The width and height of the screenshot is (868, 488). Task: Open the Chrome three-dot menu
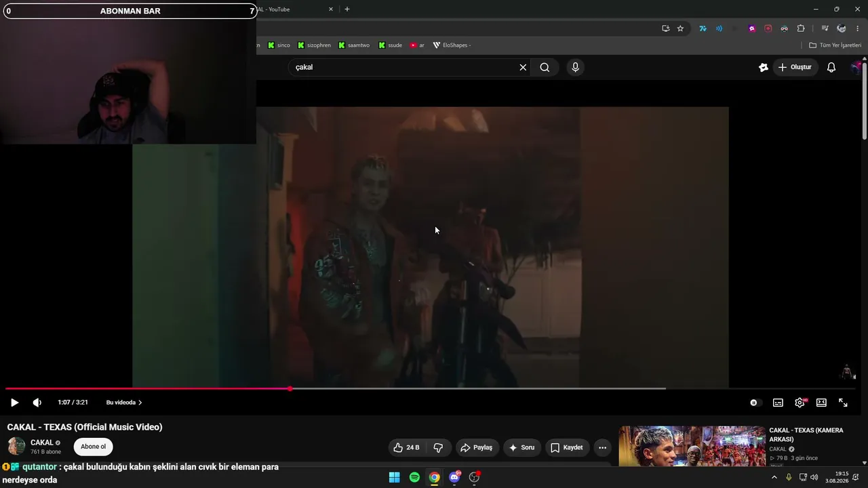(858, 28)
